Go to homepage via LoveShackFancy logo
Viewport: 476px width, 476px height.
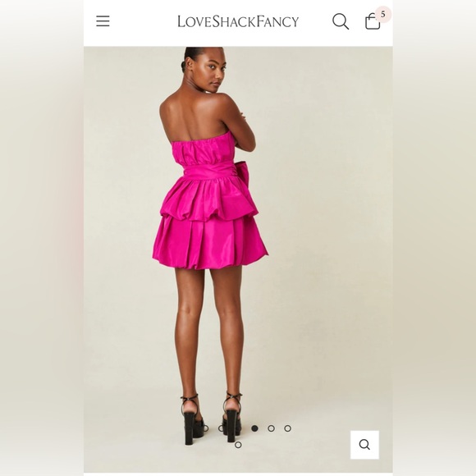238,21
